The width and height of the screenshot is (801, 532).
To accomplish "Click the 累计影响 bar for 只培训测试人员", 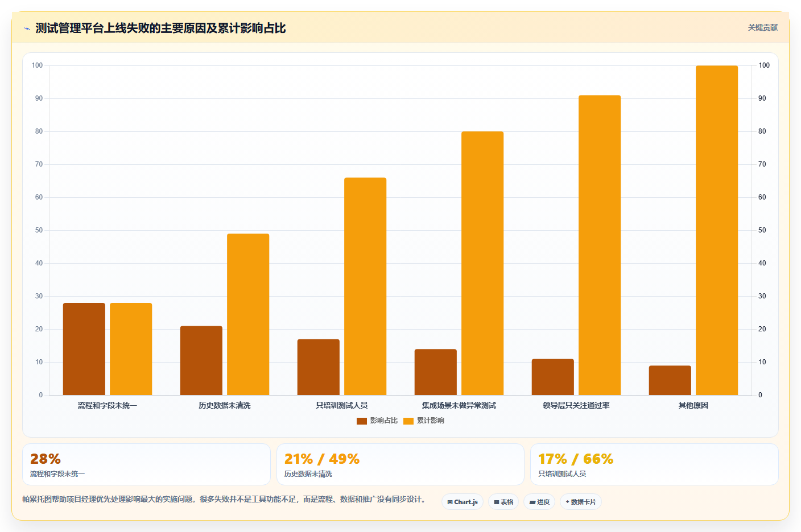I will [365, 286].
